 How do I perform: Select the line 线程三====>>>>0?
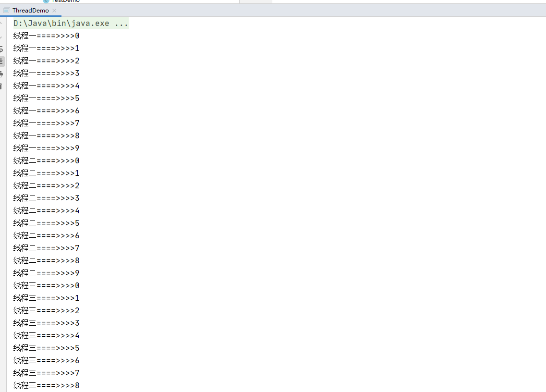[46, 285]
